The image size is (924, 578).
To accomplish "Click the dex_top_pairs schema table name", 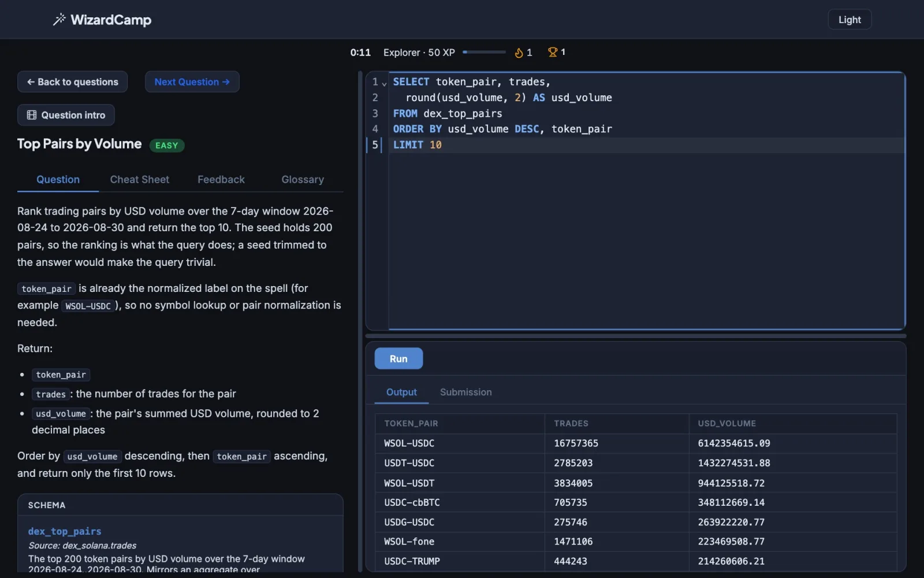I will tap(65, 531).
